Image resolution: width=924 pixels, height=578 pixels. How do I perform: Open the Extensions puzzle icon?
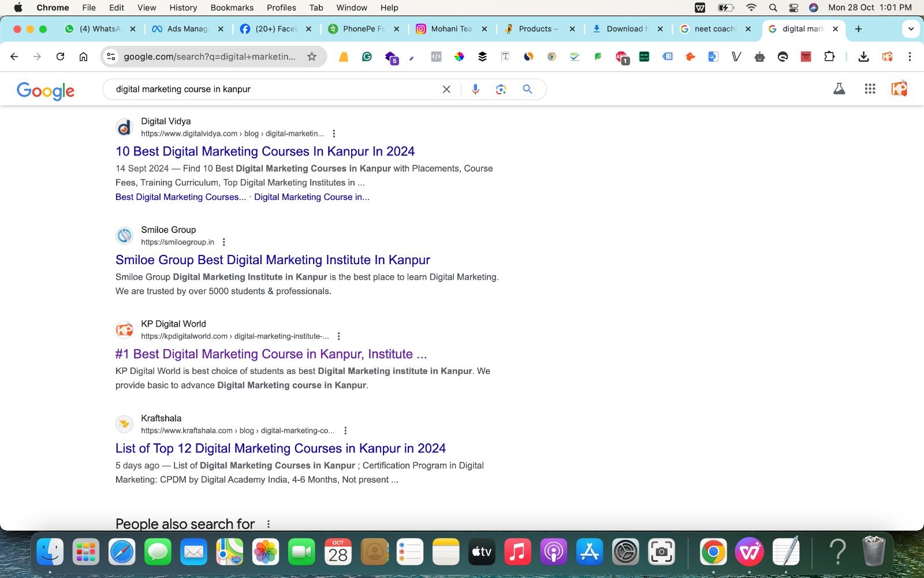click(x=829, y=57)
